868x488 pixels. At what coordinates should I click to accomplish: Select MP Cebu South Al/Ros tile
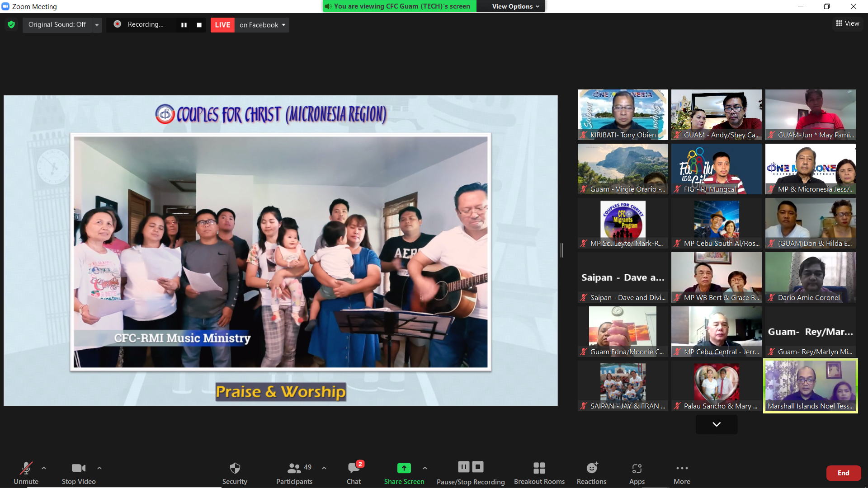[x=717, y=223]
